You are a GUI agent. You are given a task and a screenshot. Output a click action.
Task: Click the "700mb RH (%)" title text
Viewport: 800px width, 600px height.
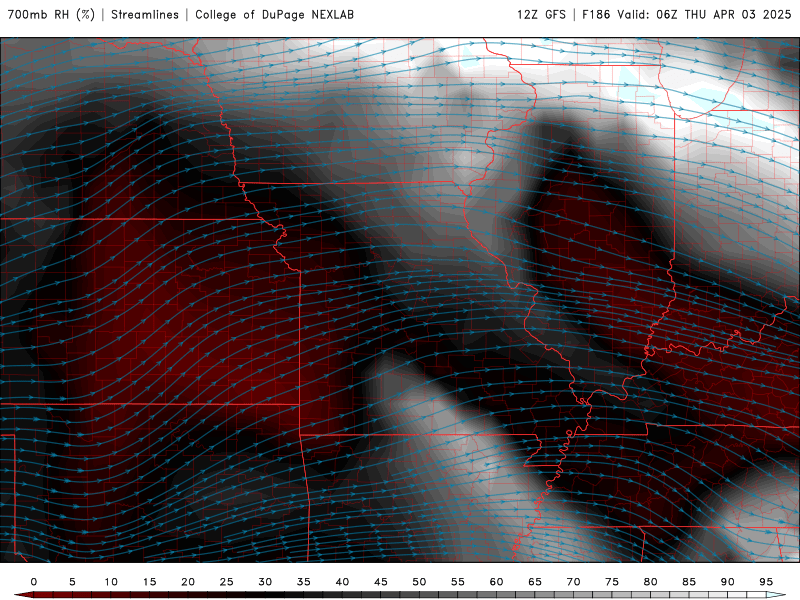click(x=52, y=15)
